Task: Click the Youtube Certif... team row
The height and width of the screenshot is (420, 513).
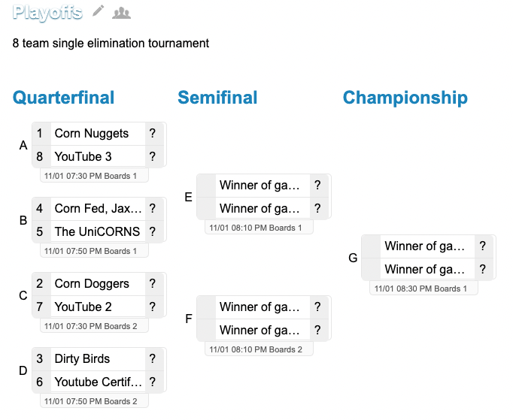Action: click(x=98, y=382)
